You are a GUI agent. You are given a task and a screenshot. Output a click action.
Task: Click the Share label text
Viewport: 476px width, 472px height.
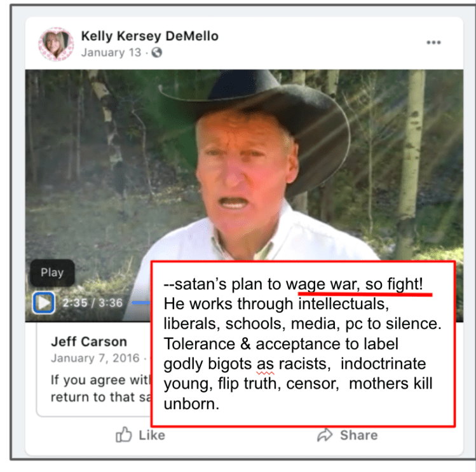pos(359,435)
